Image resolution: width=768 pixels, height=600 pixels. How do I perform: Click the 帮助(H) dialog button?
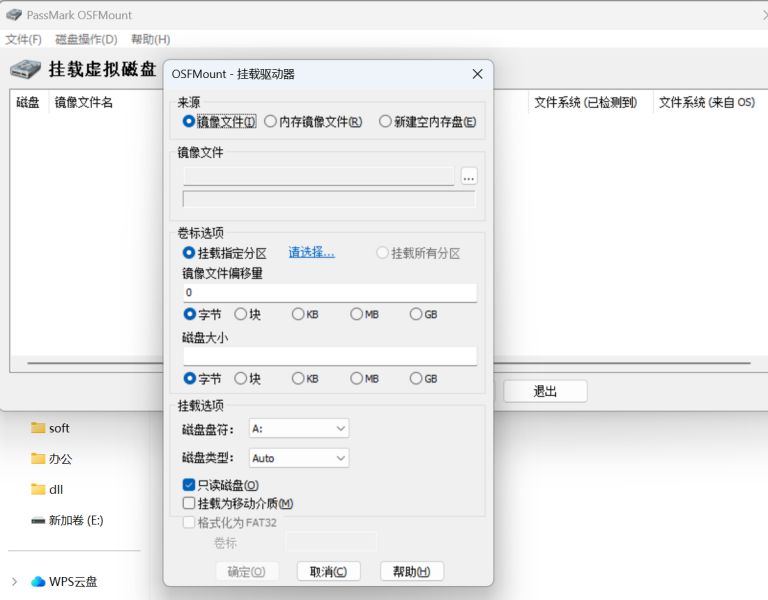(412, 572)
